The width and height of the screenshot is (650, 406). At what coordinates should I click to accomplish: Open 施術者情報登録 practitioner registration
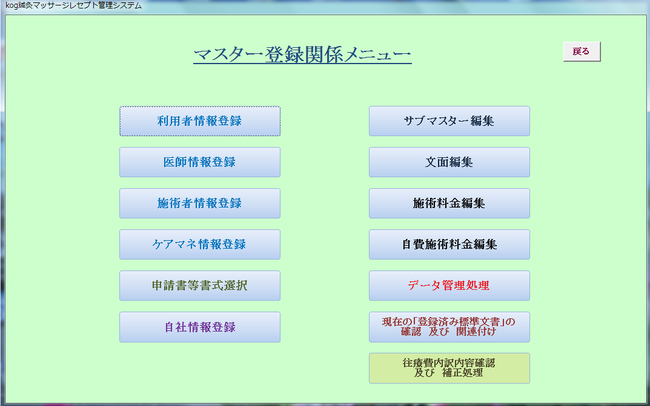tap(200, 203)
